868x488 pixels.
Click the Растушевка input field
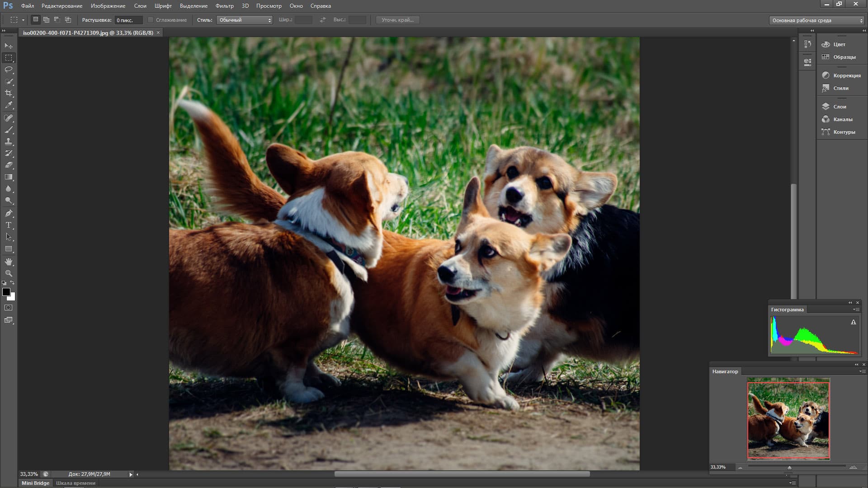[128, 20]
